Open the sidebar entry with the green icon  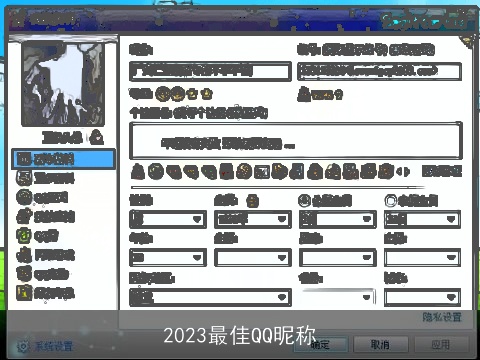pos(37,236)
